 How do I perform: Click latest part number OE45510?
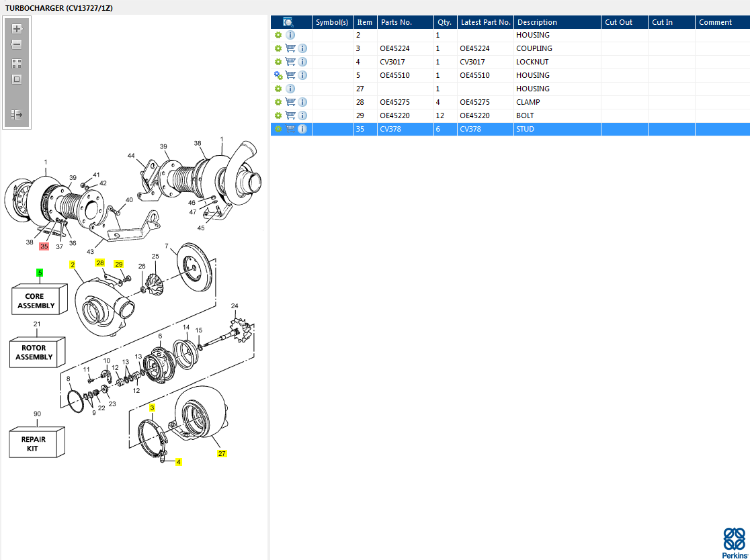pyautogui.click(x=474, y=75)
